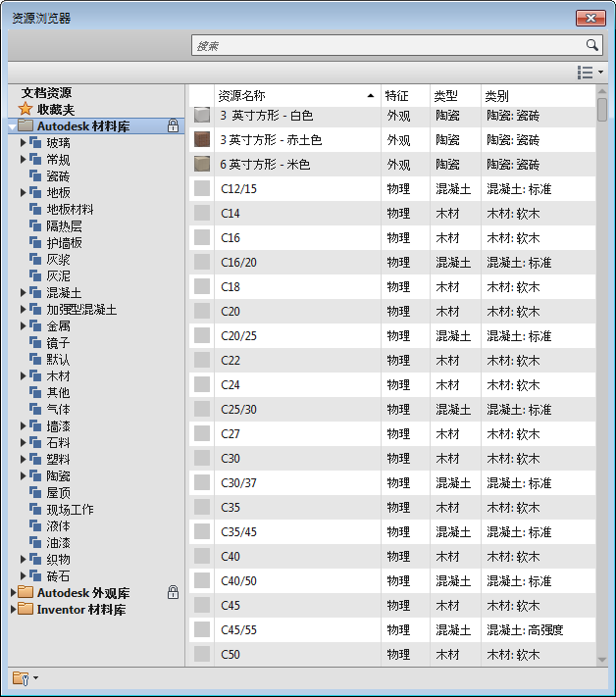Viewport: 616px width, 697px height.
Task: Select the 地板材料 category icon
Action: tap(35, 210)
